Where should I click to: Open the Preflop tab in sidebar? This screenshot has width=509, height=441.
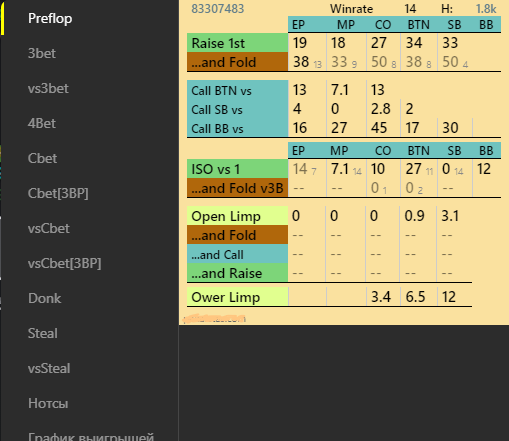50,18
